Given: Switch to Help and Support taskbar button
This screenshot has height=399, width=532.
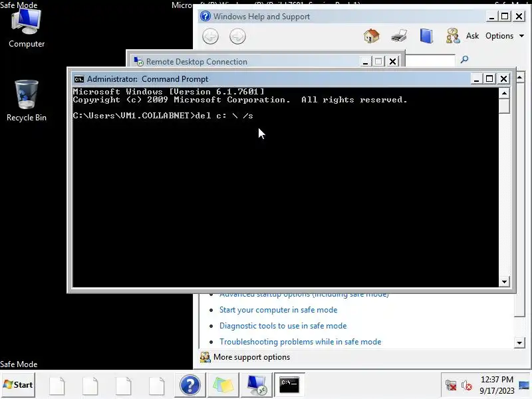Looking at the screenshot, I should pos(190,385).
